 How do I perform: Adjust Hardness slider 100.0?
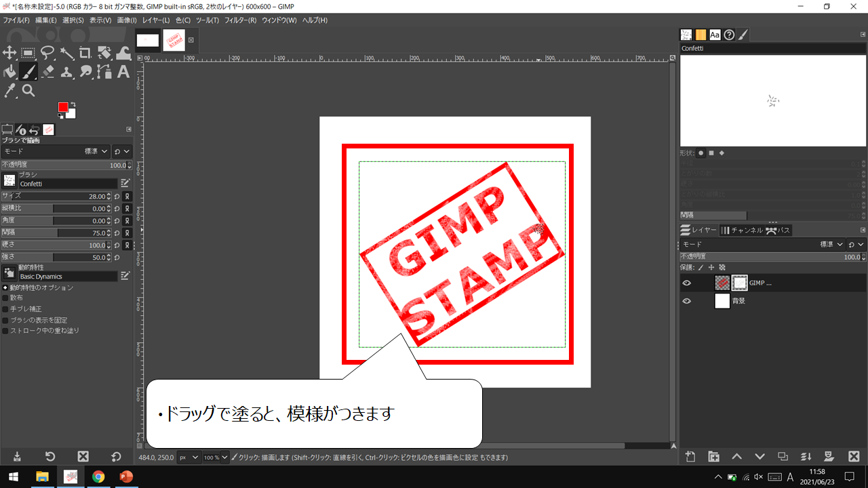(x=56, y=245)
